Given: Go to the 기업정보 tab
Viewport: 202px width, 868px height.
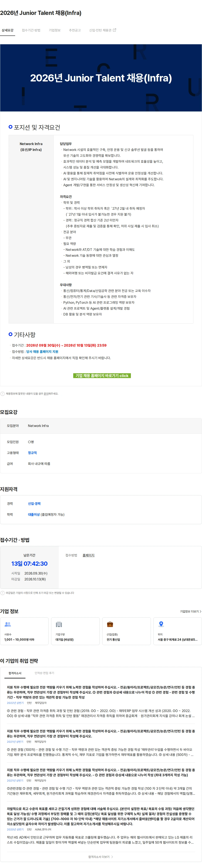Looking at the screenshot, I should click(x=55, y=30).
